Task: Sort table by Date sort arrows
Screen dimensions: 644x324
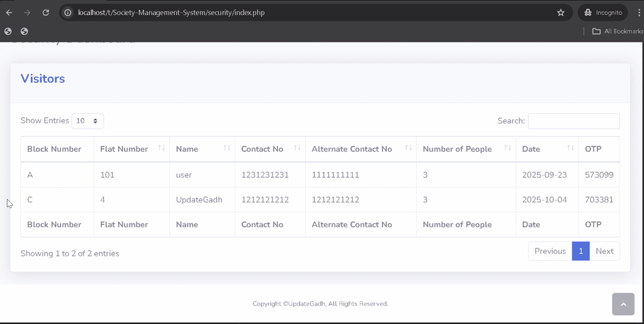Action: 570,148
